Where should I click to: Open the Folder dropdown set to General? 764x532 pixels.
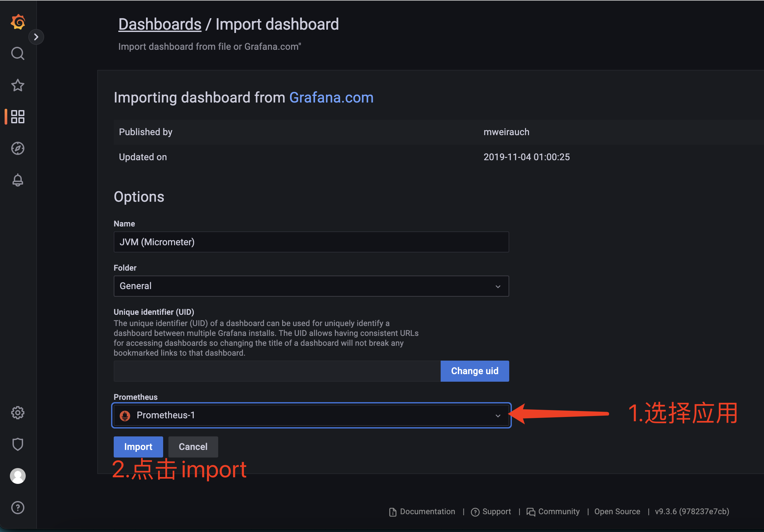tap(311, 286)
